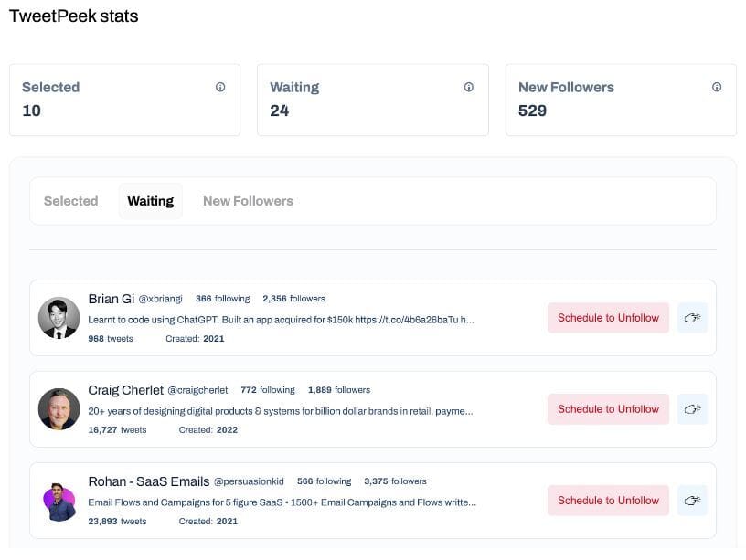Viewport: 746px width, 560px height.
Task: Click the info icon on Selected card
Action: point(220,88)
